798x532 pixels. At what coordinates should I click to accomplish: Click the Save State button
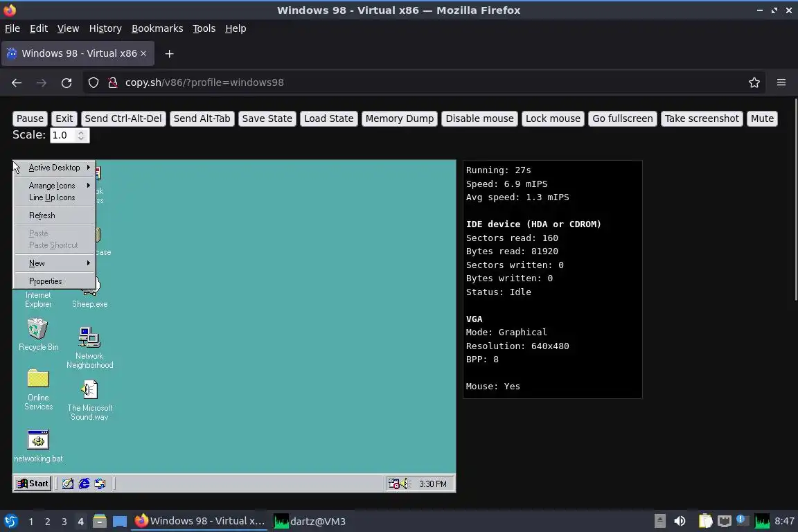[267, 118]
